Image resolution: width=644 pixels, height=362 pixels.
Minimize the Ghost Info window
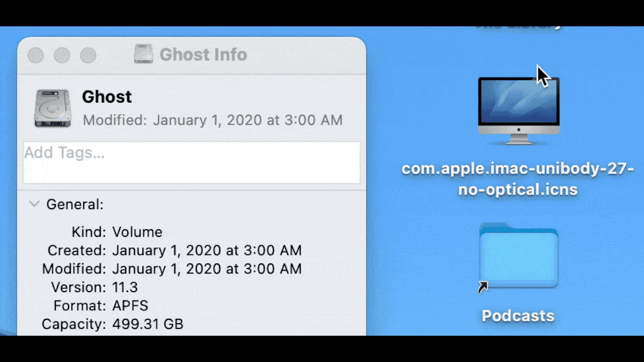[x=62, y=55]
